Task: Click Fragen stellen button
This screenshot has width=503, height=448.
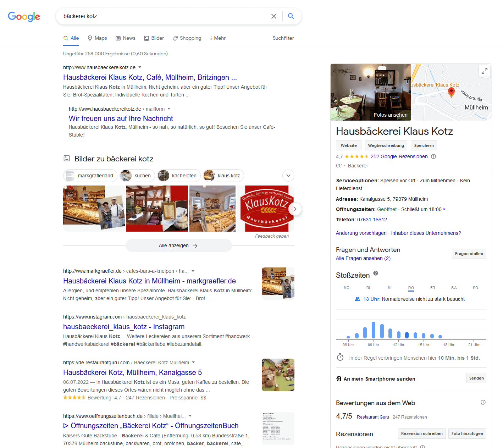Action: point(469,254)
